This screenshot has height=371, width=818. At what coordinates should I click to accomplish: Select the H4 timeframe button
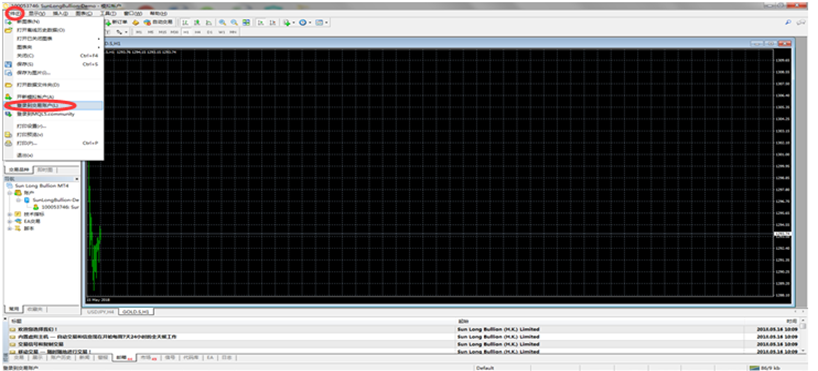pyautogui.click(x=197, y=32)
